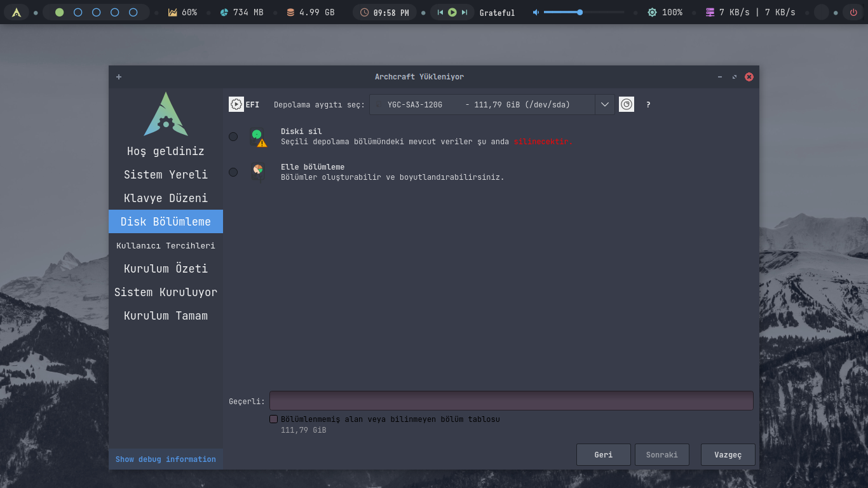Screen dimensions: 868x488
Task: Open Show debug information link
Action: pyautogui.click(x=166, y=459)
